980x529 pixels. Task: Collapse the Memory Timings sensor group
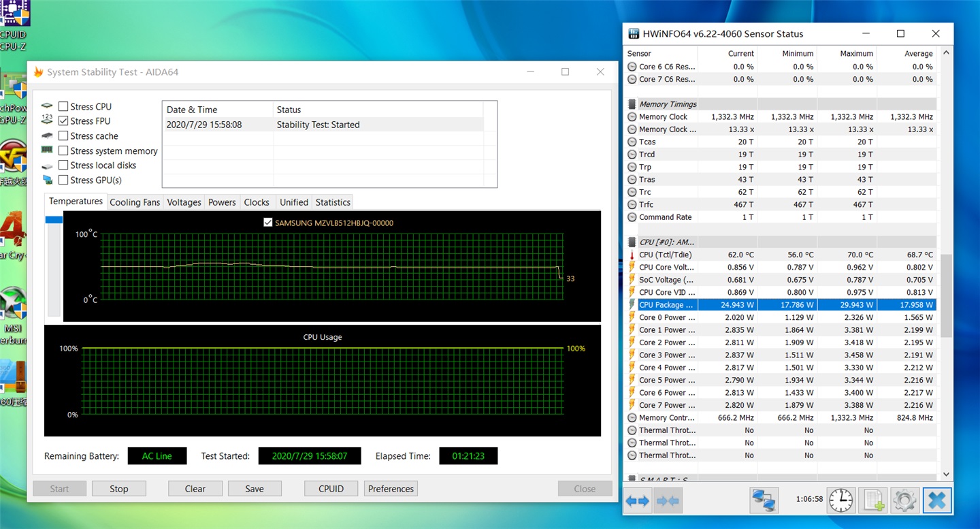pyautogui.click(x=632, y=104)
